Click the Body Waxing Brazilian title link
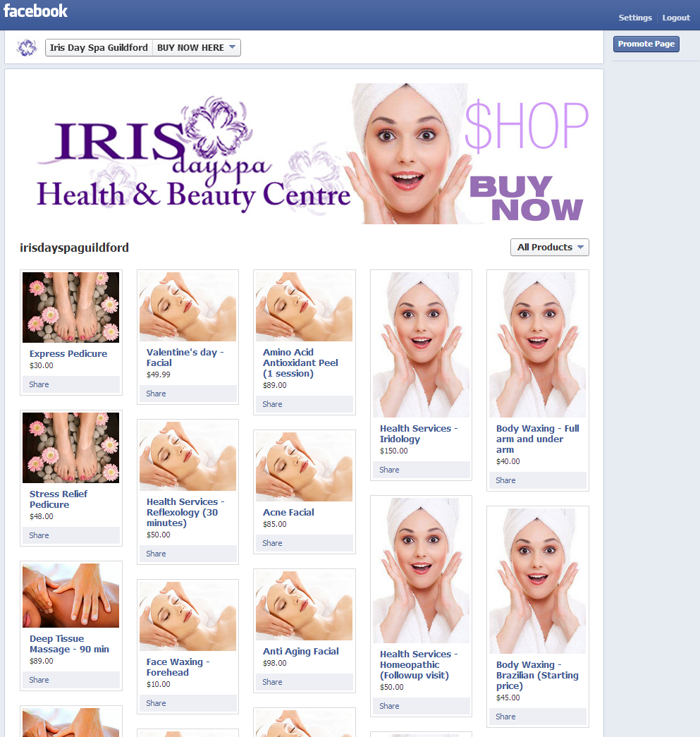 pos(537,675)
